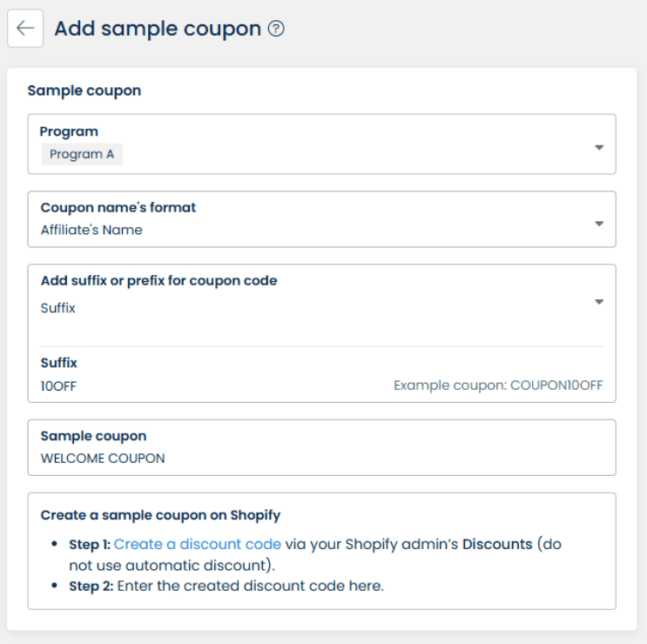Click the Add sample coupon page title
The height and width of the screenshot is (644, 647).
pyautogui.click(x=158, y=29)
